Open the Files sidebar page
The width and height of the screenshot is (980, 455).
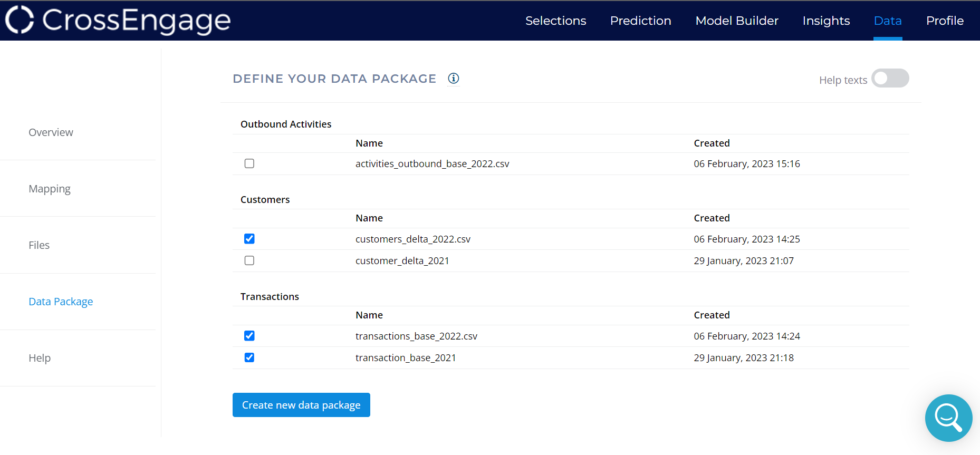[x=39, y=245]
